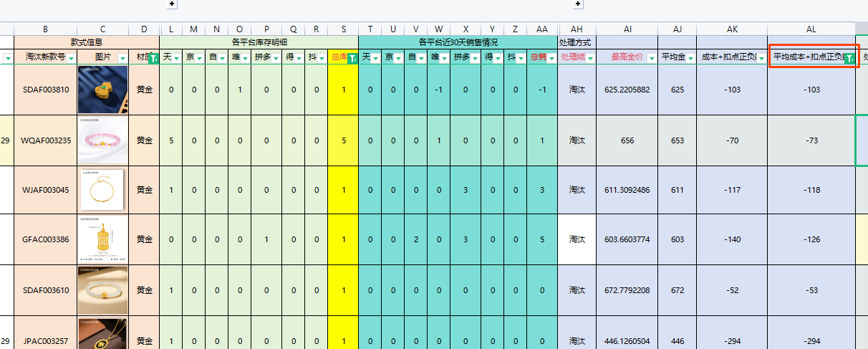This screenshot has width=868, height=349.
Task: Open the 图片 column filter dropdown
Action: point(122,58)
